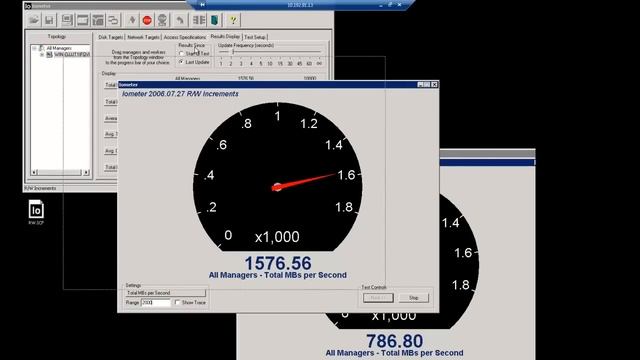This screenshot has width=640, height=360.
Task: Minimize the front gauge window
Action: pyautogui.click(x=420, y=84)
